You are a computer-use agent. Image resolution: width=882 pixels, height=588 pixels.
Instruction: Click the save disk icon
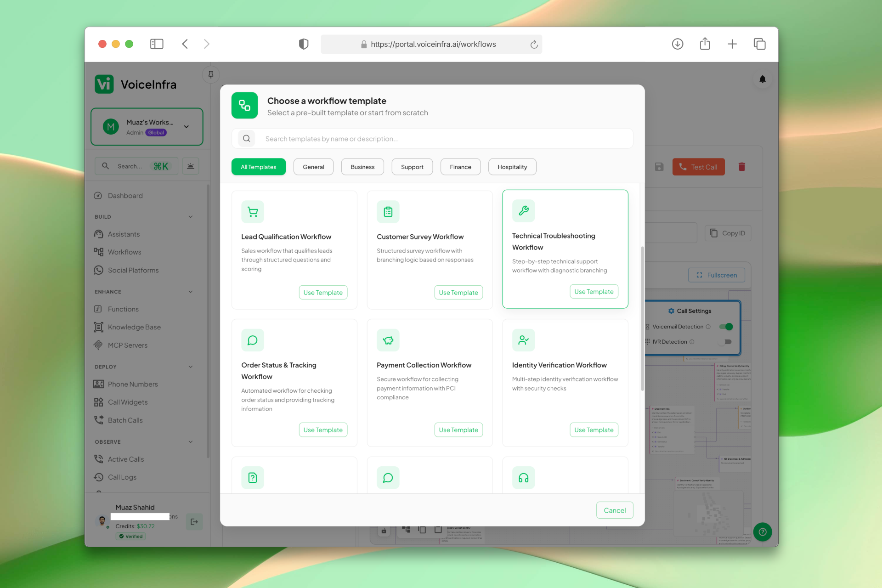(659, 167)
